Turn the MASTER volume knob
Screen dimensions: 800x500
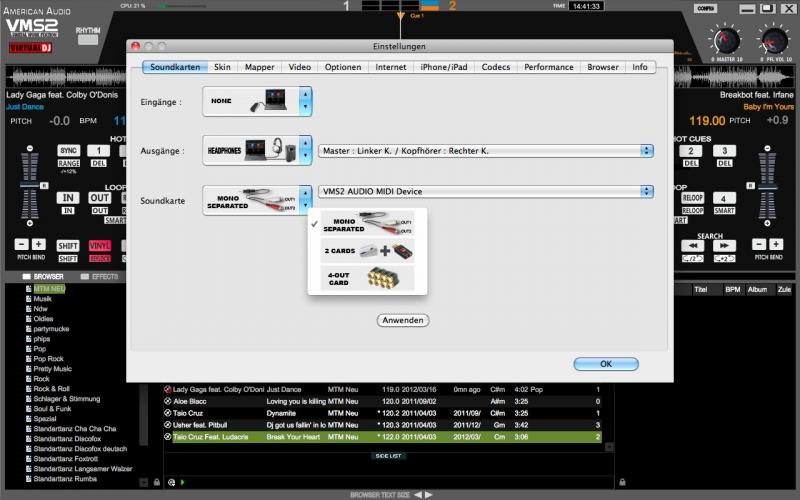tap(727, 42)
